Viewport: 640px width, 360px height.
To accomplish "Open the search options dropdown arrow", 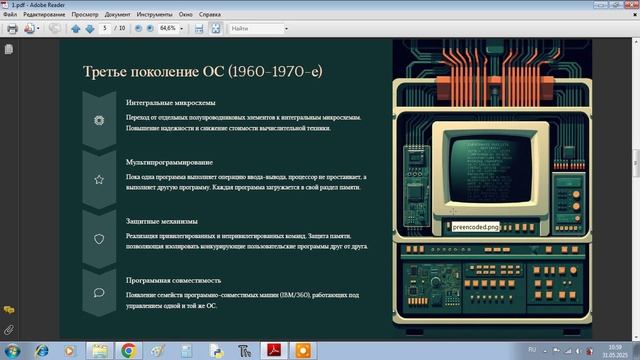I will coord(286,29).
